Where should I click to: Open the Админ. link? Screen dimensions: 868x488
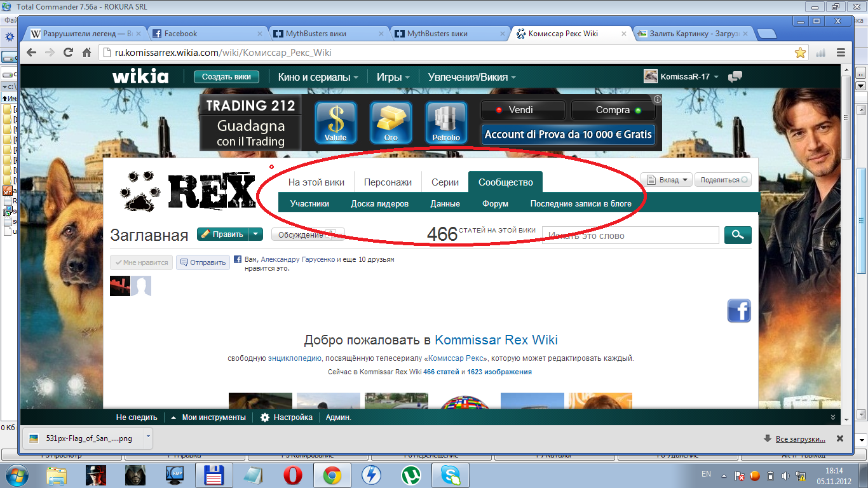pyautogui.click(x=339, y=417)
